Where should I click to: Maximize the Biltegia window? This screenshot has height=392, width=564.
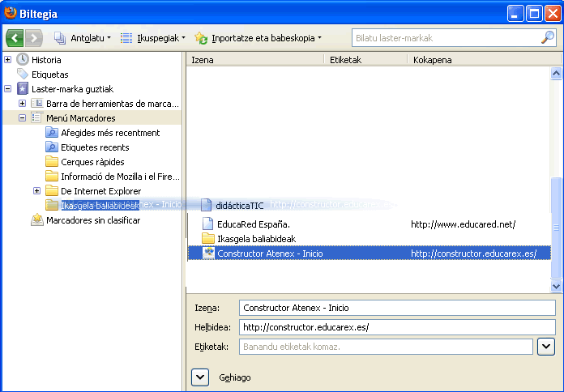coord(534,14)
